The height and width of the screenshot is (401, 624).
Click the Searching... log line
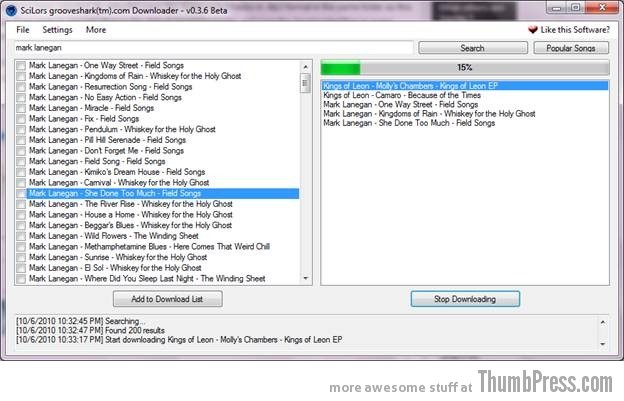tap(81, 321)
